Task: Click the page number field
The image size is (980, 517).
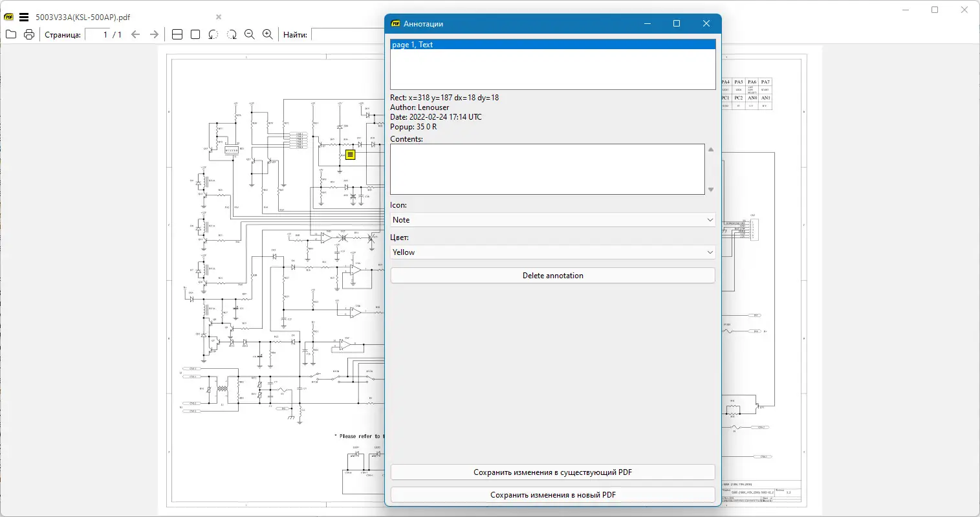Action: point(98,34)
